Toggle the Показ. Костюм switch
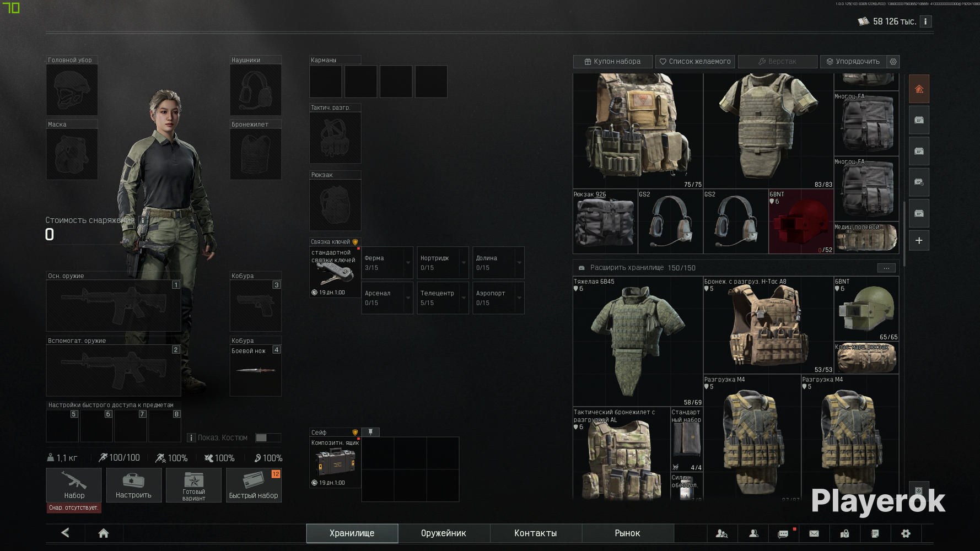The height and width of the screenshot is (551, 980). pyautogui.click(x=268, y=437)
